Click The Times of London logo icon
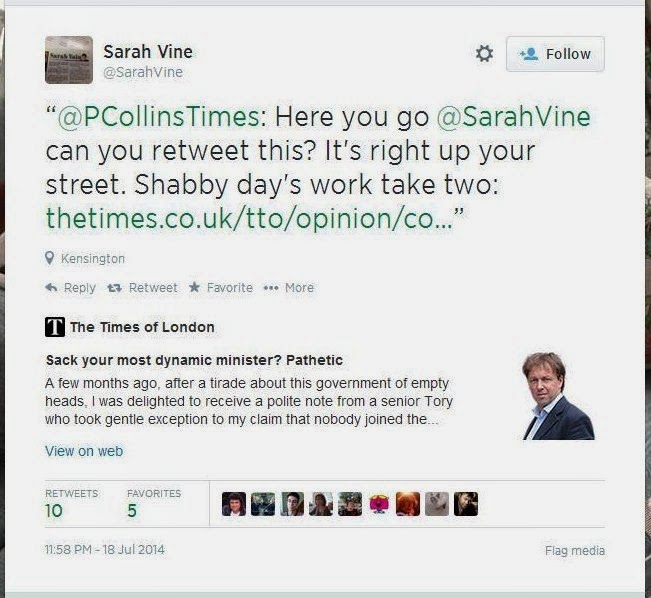The width and height of the screenshot is (651, 598). click(x=55, y=327)
